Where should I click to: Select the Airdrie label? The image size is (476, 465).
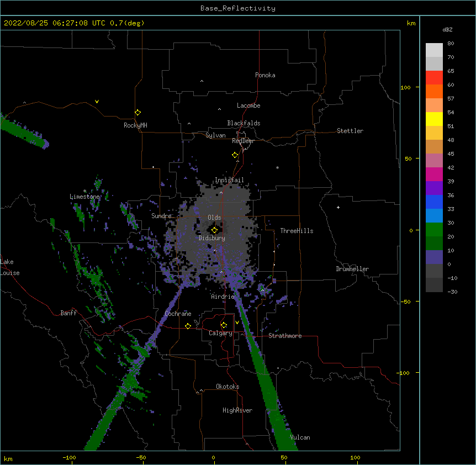click(x=223, y=297)
